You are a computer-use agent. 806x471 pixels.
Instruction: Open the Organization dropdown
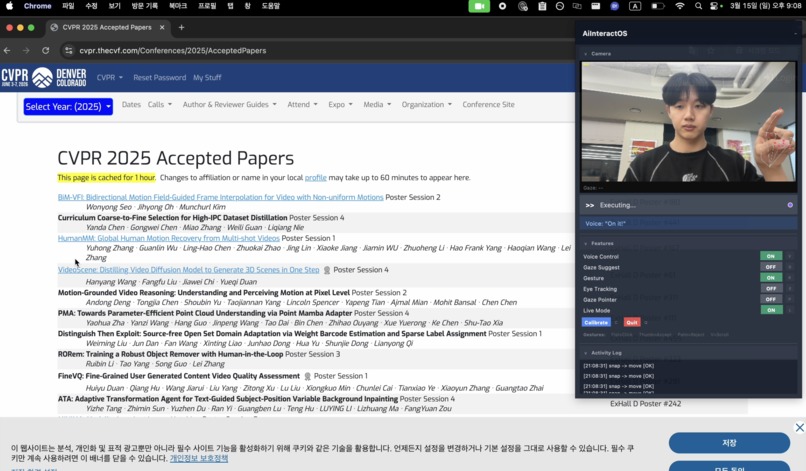(x=427, y=104)
